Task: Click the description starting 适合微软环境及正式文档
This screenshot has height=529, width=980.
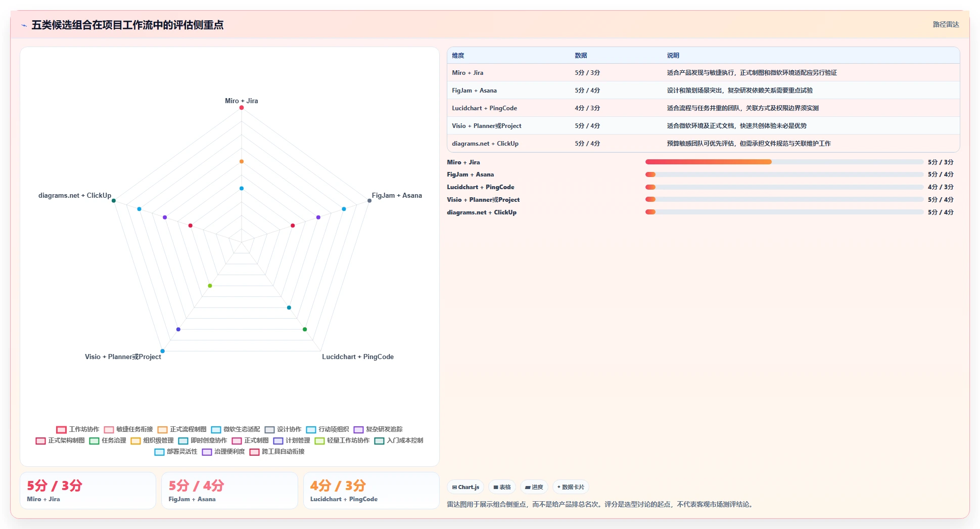Action: (736, 126)
